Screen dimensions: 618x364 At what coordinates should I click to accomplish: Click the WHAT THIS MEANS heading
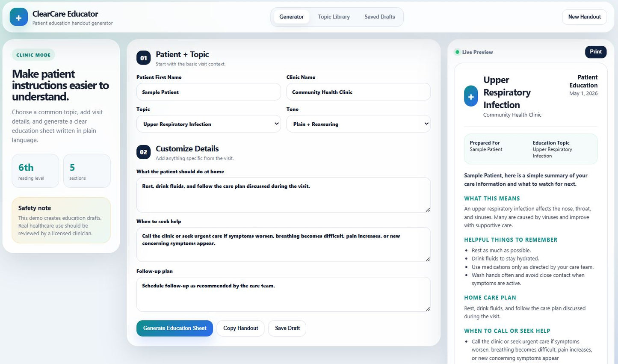(x=492, y=198)
